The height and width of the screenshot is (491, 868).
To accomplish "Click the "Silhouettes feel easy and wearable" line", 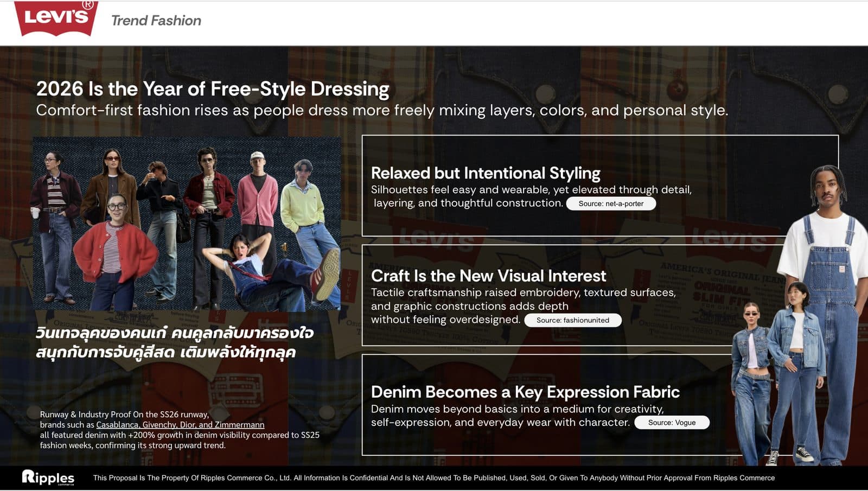I will pyautogui.click(x=531, y=190).
